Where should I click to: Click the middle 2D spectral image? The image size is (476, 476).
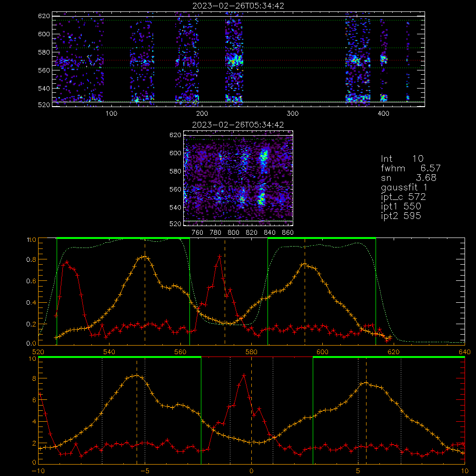point(238,178)
